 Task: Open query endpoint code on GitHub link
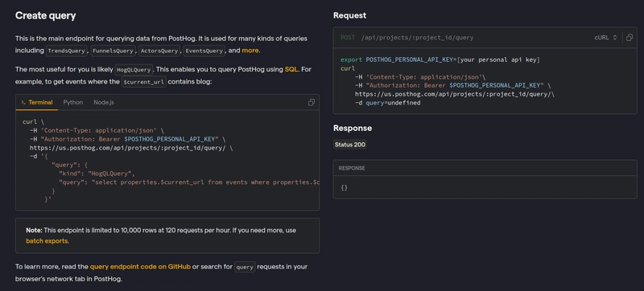coord(140,267)
